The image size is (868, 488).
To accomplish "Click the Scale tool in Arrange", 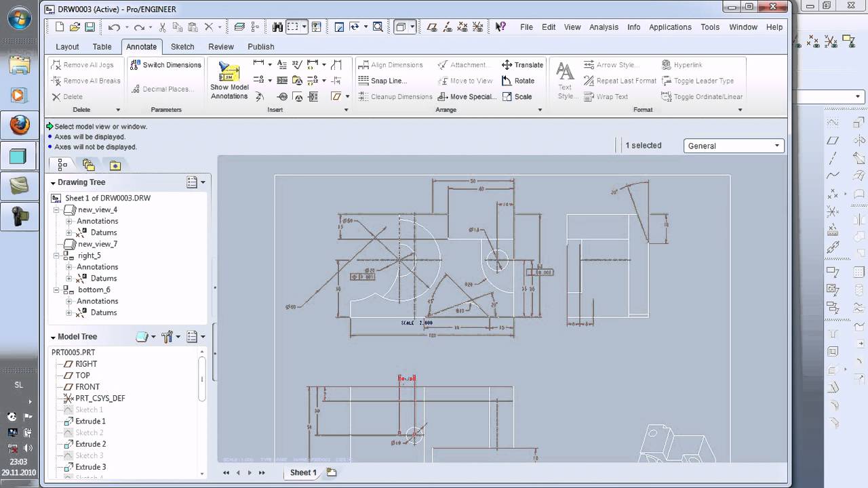I will click(517, 96).
